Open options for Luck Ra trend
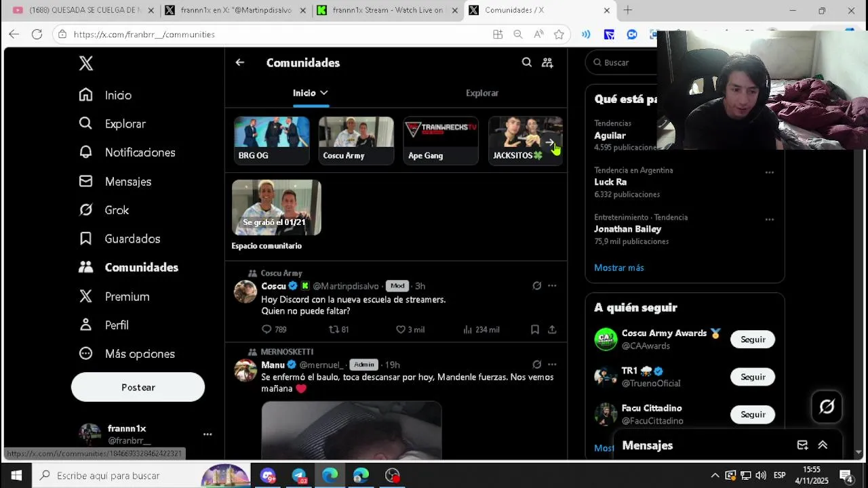The width and height of the screenshot is (868, 488). coord(770,173)
